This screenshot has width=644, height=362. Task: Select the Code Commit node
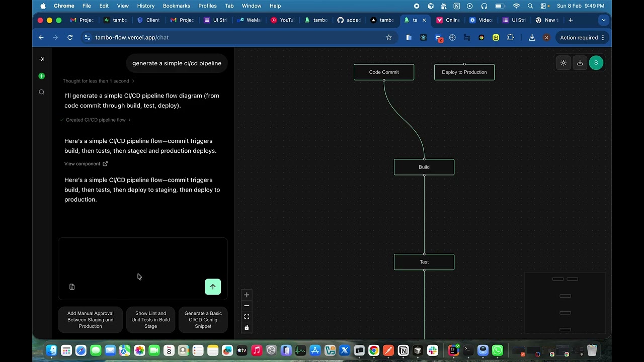(x=384, y=72)
